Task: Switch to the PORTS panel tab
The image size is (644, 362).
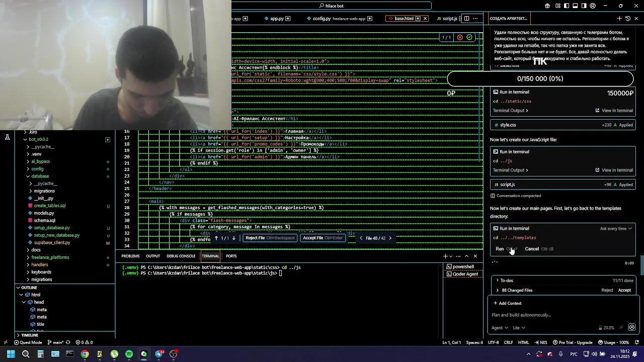Action: coord(231,256)
